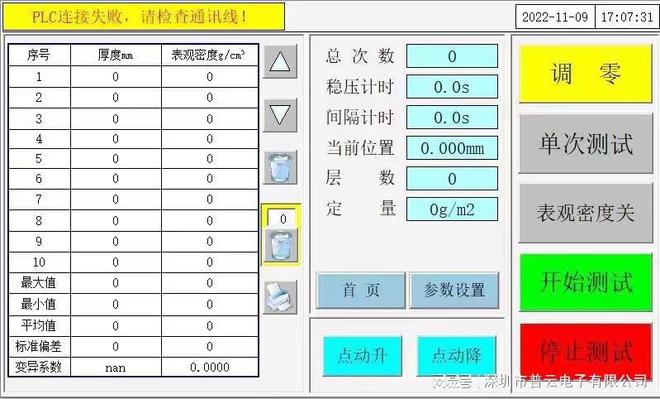Click the 平均值 row label
Viewport: 660px width, 399px height.
click(39, 325)
